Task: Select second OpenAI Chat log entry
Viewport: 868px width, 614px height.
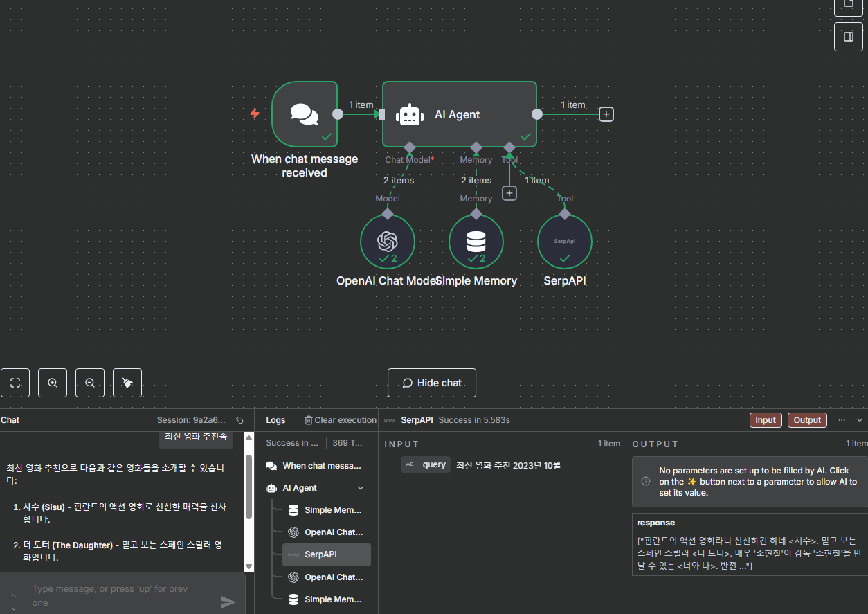Action: pyautogui.click(x=327, y=577)
